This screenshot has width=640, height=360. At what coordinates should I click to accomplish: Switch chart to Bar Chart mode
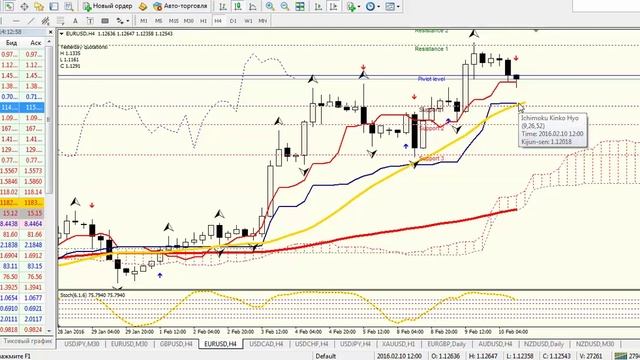point(223,7)
